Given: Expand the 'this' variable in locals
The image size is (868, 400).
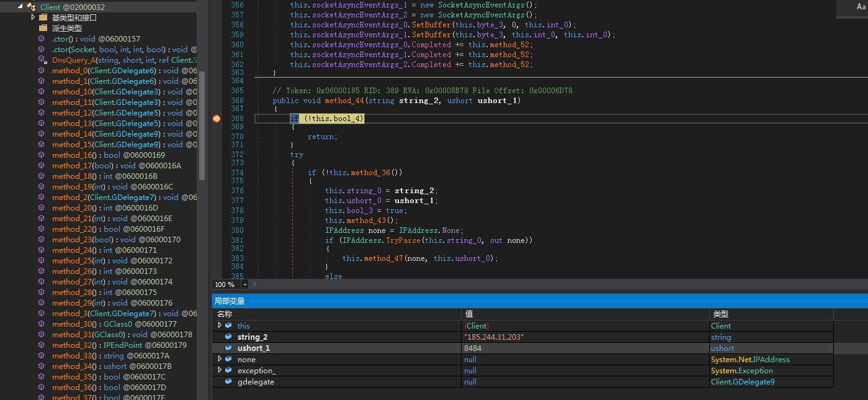Looking at the screenshot, I should pos(219,325).
